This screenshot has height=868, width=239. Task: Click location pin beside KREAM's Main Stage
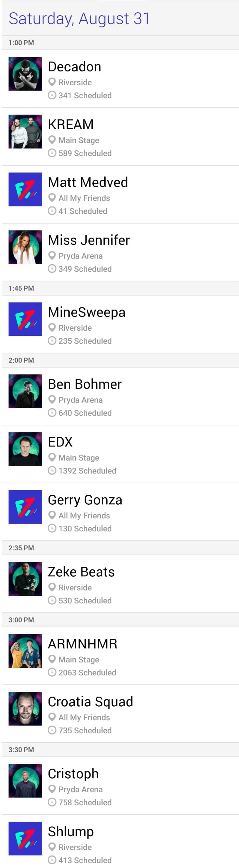52,140
